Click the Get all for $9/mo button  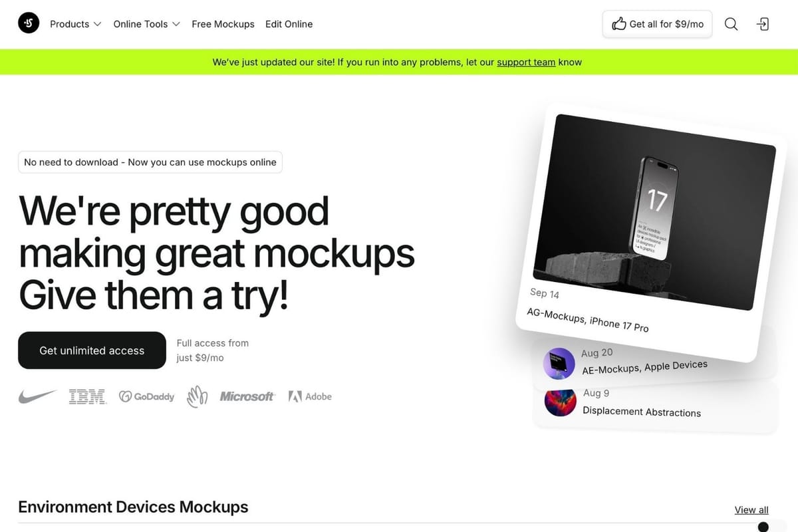point(657,24)
